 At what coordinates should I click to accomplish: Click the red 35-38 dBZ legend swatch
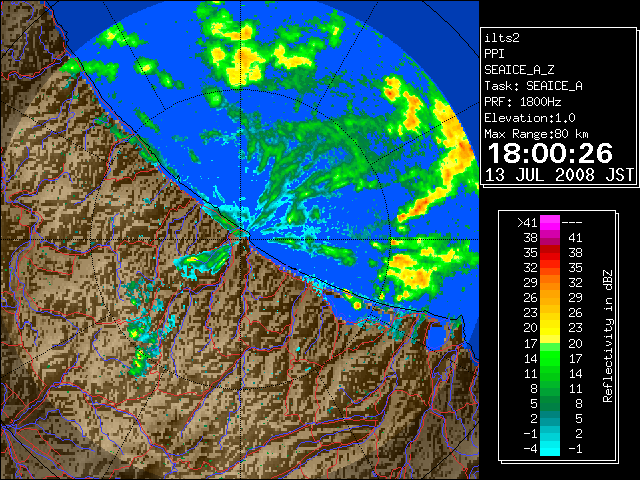(550, 253)
